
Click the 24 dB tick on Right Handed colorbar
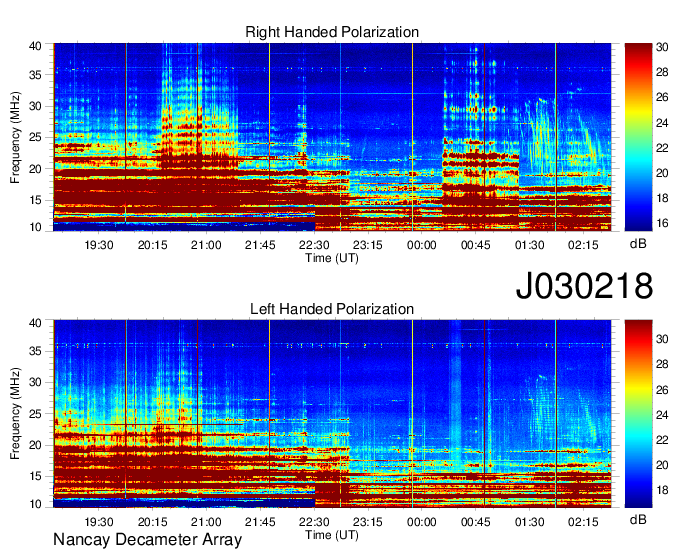pos(662,123)
